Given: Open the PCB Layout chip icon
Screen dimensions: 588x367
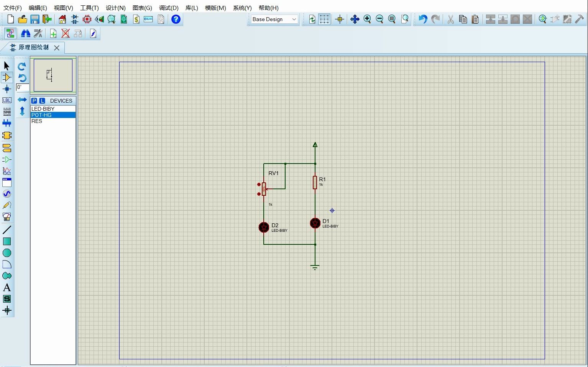Looking at the screenshot, I should click(87, 19).
